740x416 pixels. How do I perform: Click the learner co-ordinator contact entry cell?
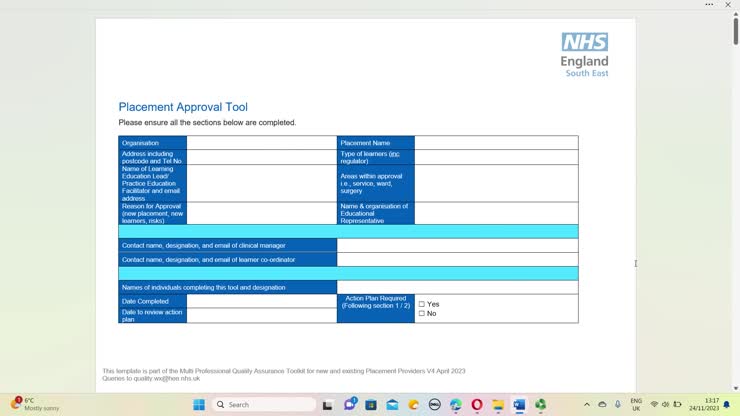coord(457,259)
